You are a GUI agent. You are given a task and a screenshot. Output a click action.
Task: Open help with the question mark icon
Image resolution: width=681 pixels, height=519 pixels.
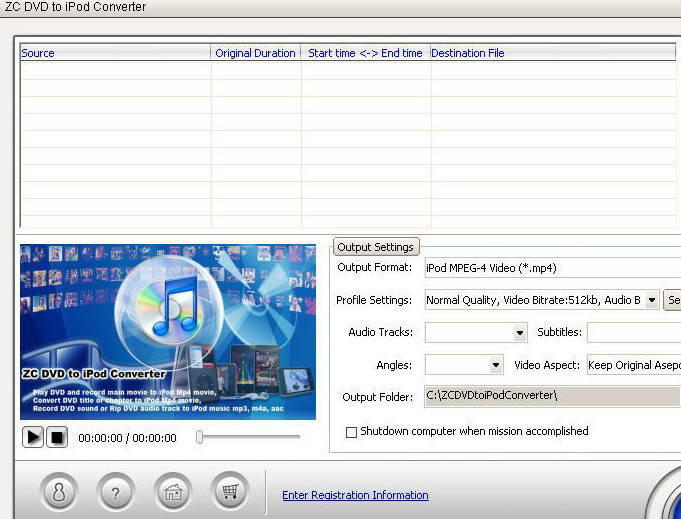116,492
